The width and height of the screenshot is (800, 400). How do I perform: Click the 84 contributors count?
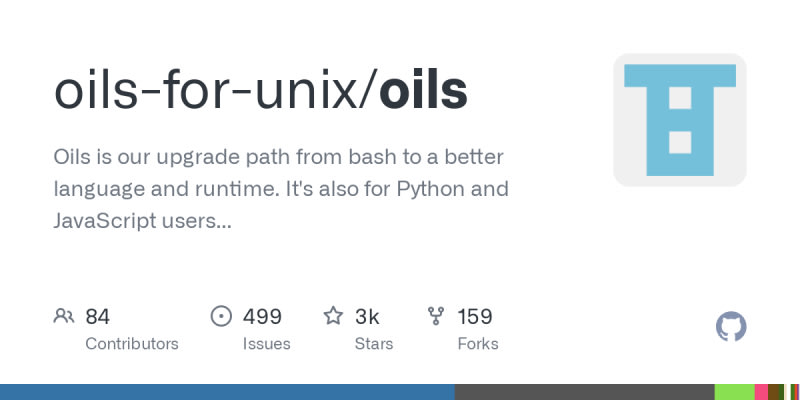click(97, 317)
